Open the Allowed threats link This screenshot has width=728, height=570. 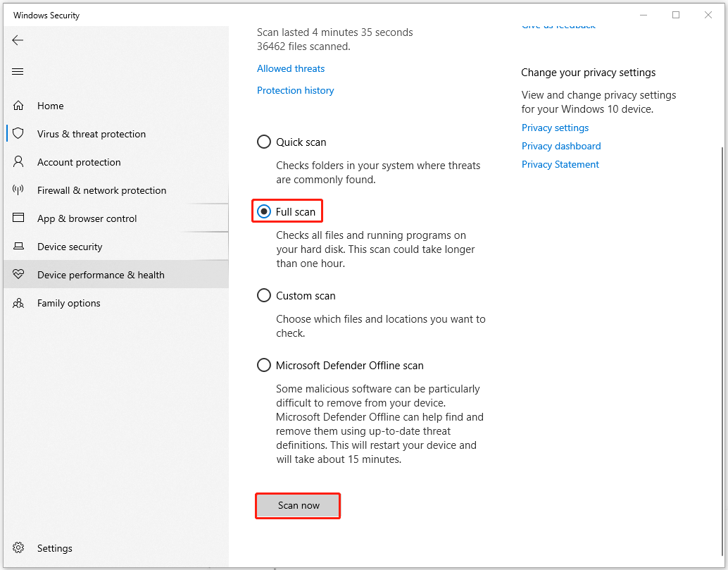(291, 68)
